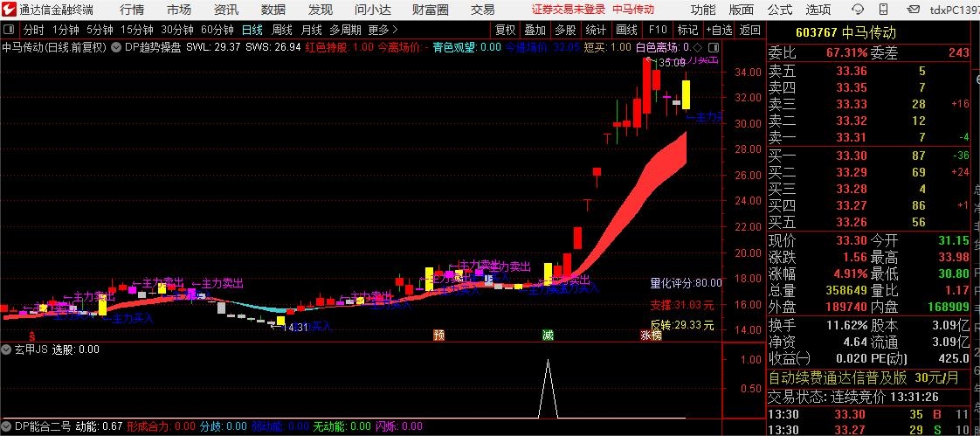Open the 资讯 menu
Image resolution: width=980 pixels, height=436 pixels.
tap(225, 10)
